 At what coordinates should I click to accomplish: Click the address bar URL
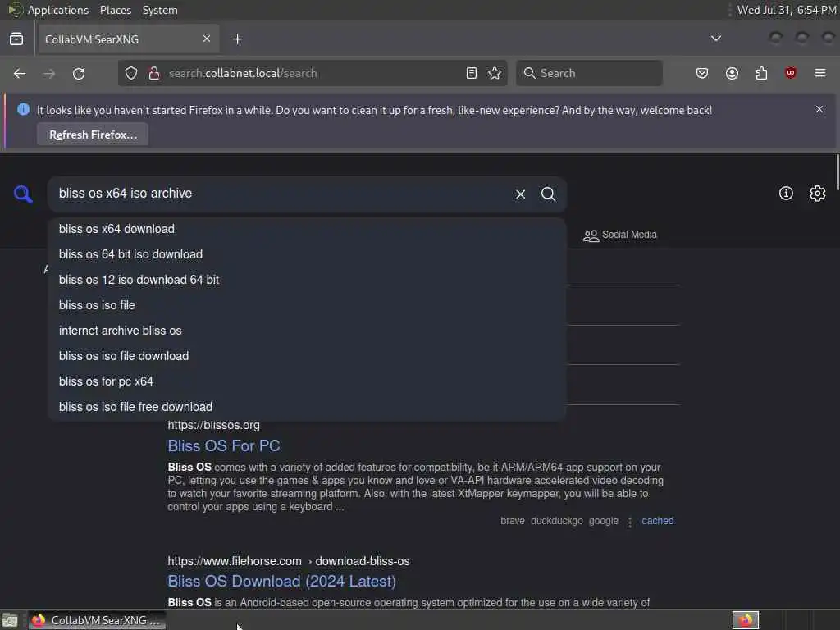pyautogui.click(x=243, y=73)
